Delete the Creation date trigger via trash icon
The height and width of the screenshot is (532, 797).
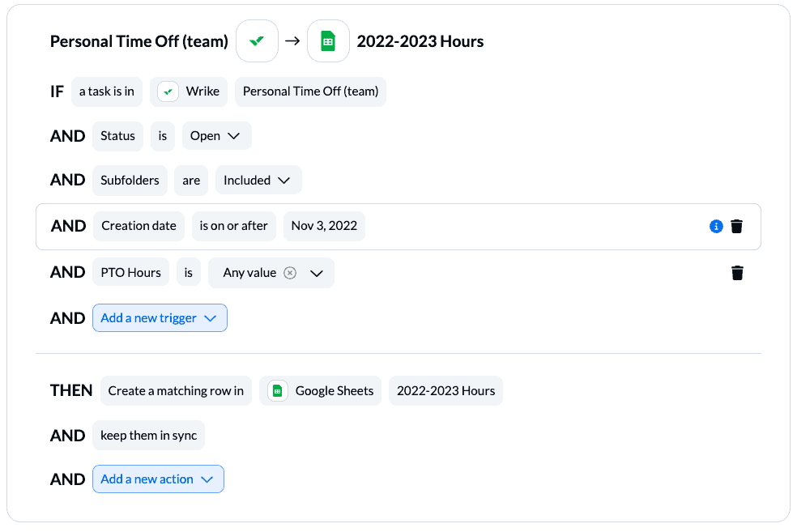point(736,226)
